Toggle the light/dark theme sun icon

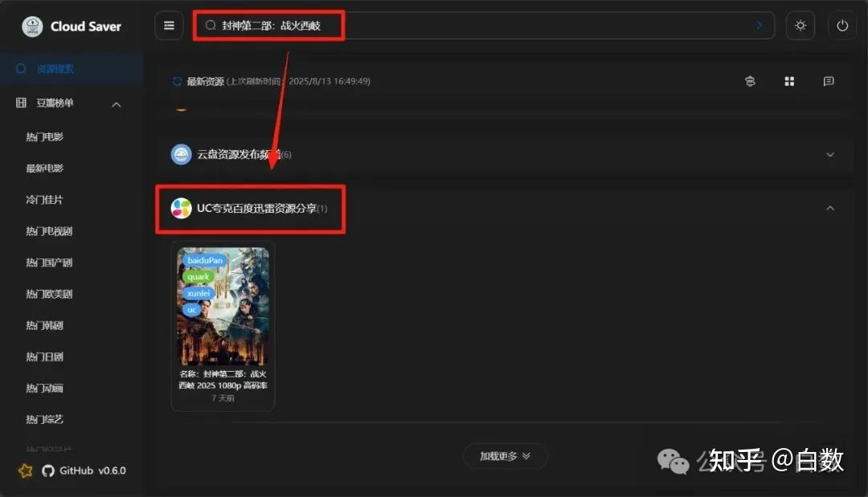point(800,25)
